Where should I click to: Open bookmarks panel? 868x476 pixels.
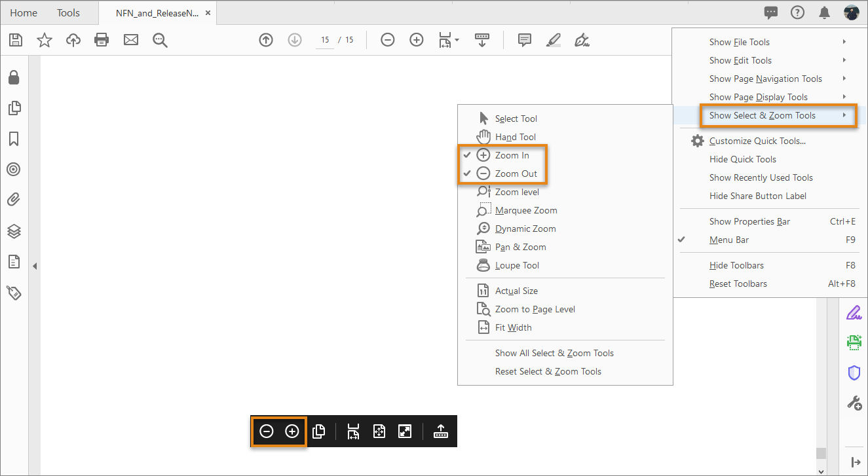14,139
